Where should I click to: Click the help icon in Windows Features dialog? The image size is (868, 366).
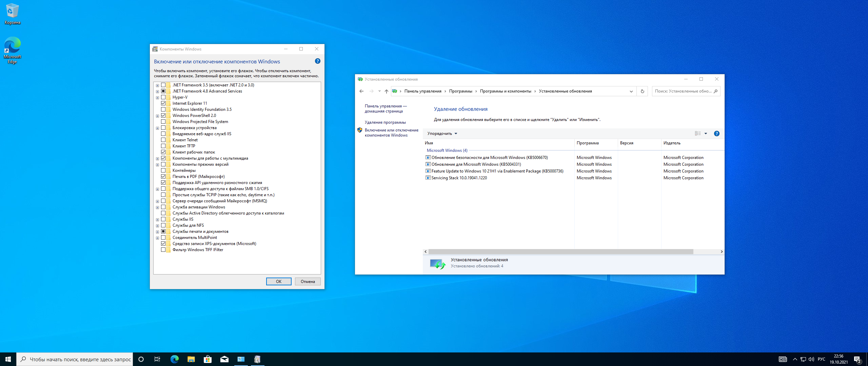tap(317, 61)
